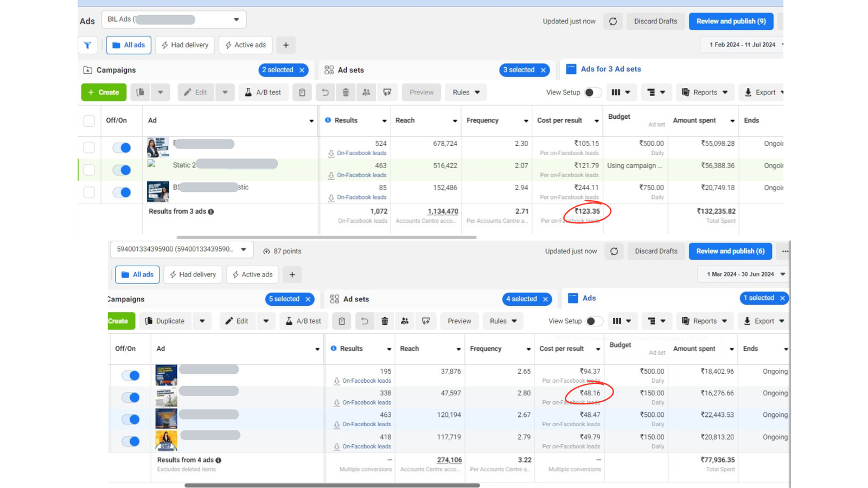Viewport: 868px width, 488px height.
Task: Click the audience people icon in top toolbar
Action: point(366,92)
